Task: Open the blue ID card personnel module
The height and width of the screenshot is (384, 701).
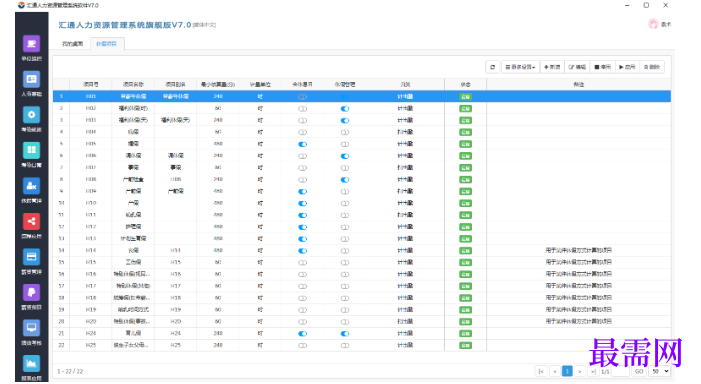Action: [31, 79]
